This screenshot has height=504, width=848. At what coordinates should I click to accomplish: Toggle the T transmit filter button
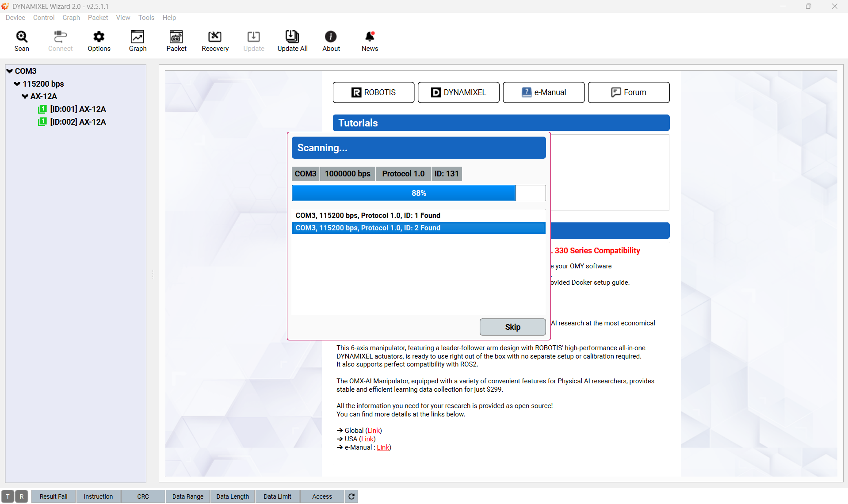pos(8,496)
